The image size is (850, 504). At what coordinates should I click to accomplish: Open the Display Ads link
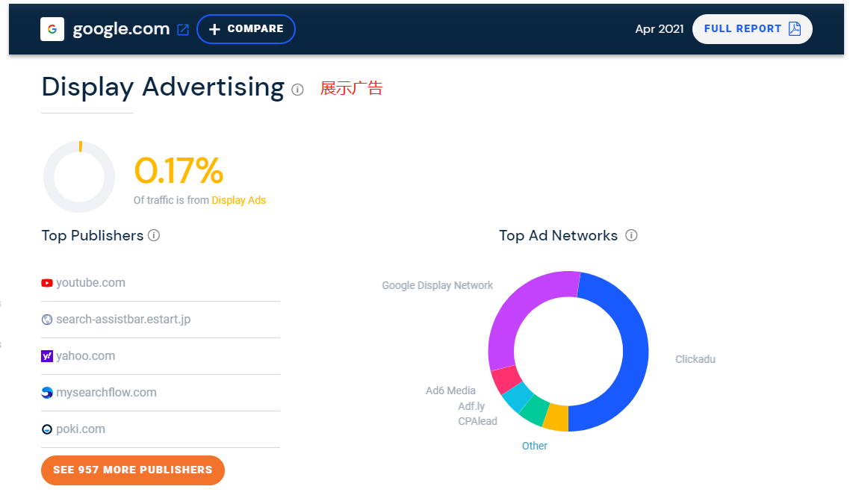(239, 200)
